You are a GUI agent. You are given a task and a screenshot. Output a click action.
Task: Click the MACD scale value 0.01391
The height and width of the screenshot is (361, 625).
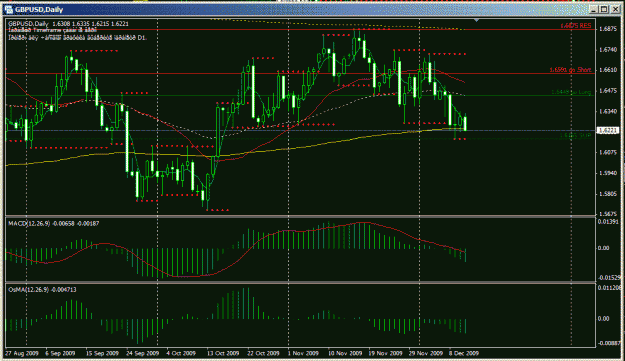tap(609, 222)
